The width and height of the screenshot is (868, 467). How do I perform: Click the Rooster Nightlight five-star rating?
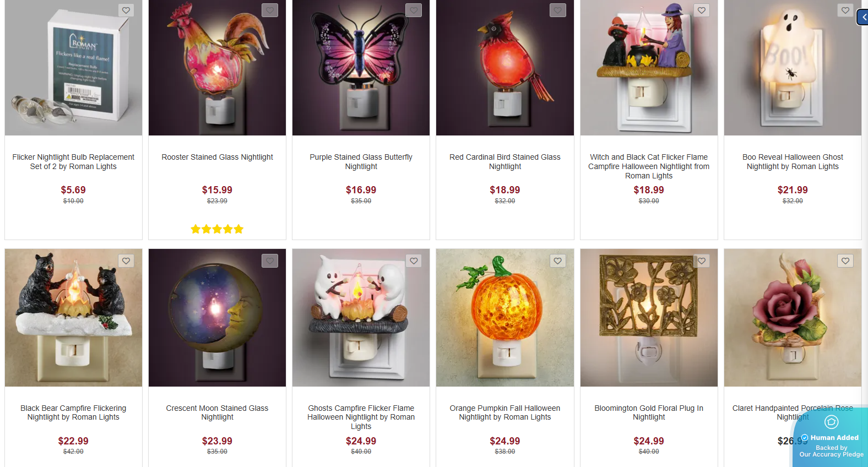217,229
